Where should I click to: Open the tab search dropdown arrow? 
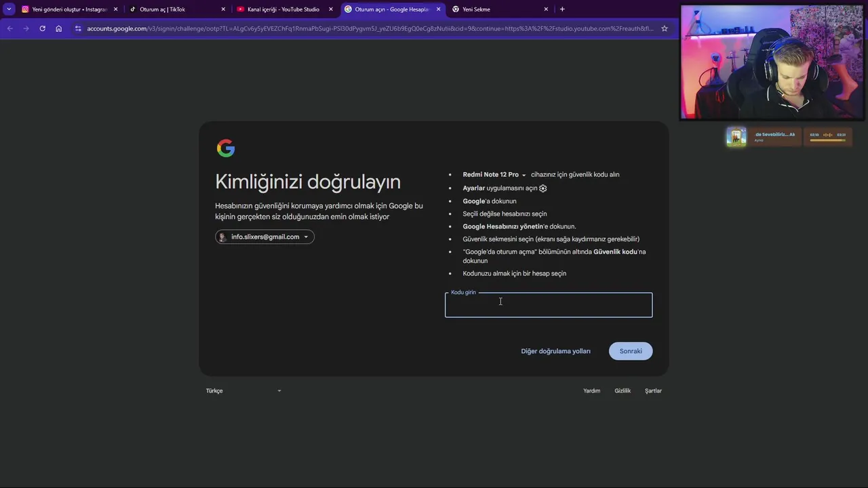click(9, 9)
